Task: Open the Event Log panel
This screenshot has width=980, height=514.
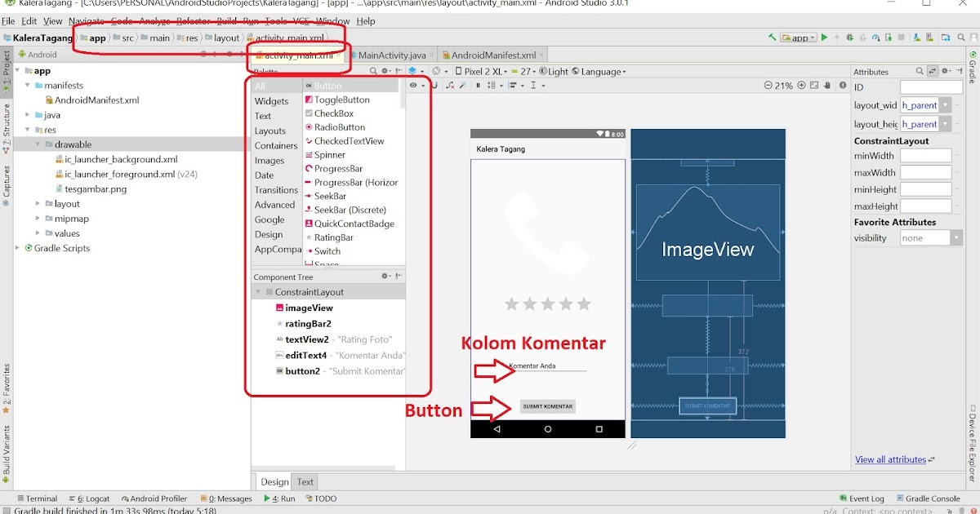Action: coord(862,498)
